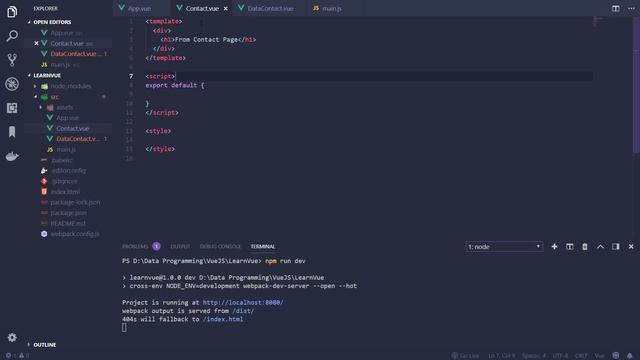
Task: Open the Output panel tab
Action: 180,247
